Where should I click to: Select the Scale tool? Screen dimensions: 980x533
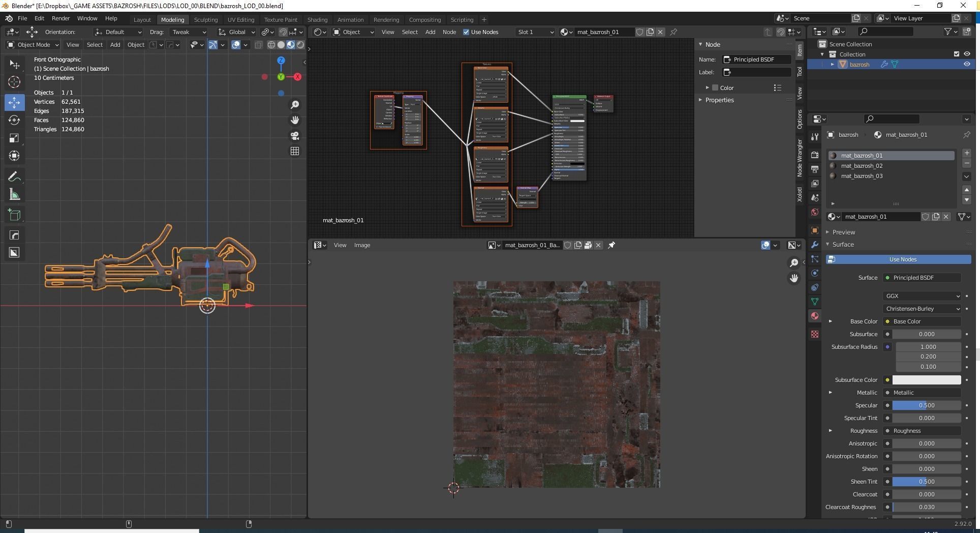click(x=14, y=138)
